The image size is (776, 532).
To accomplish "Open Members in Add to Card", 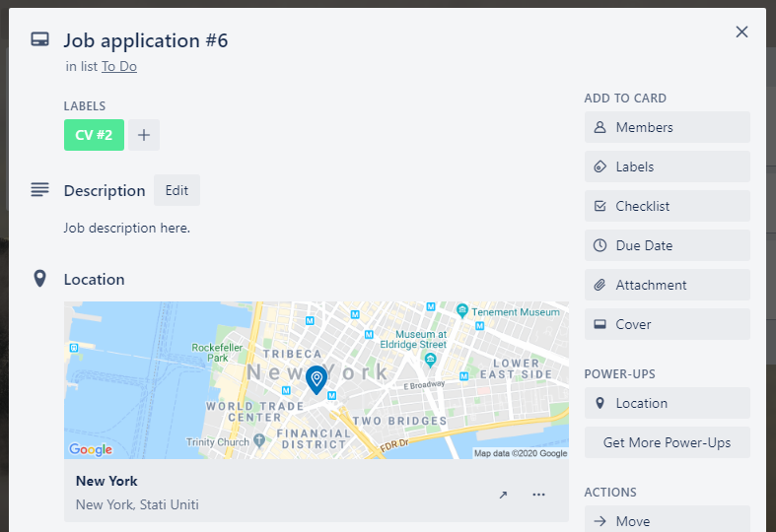I will (x=667, y=127).
